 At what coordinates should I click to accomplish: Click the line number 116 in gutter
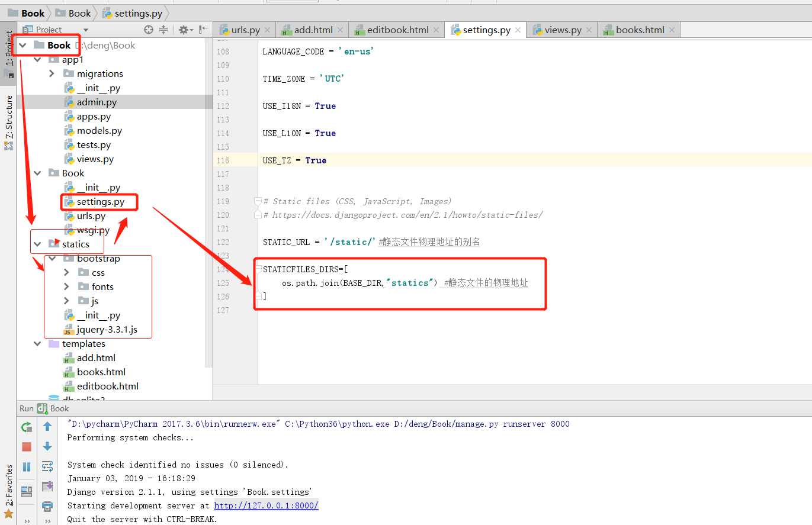[x=223, y=160]
